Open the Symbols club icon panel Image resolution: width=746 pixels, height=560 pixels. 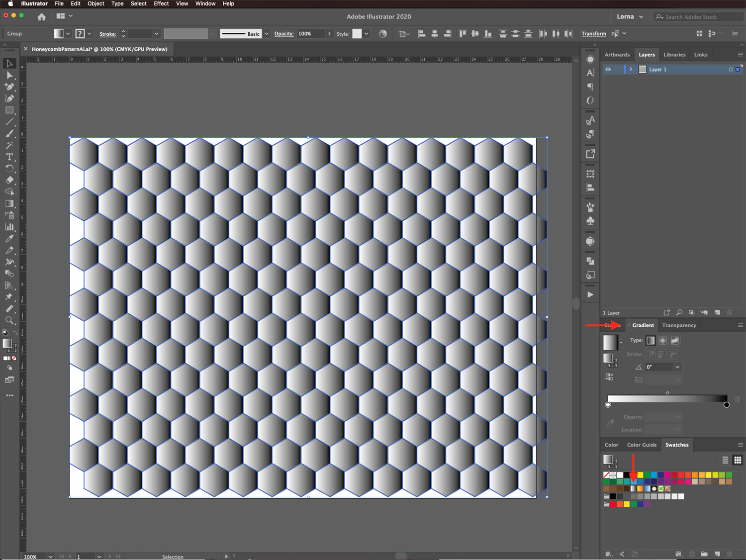coord(590,221)
